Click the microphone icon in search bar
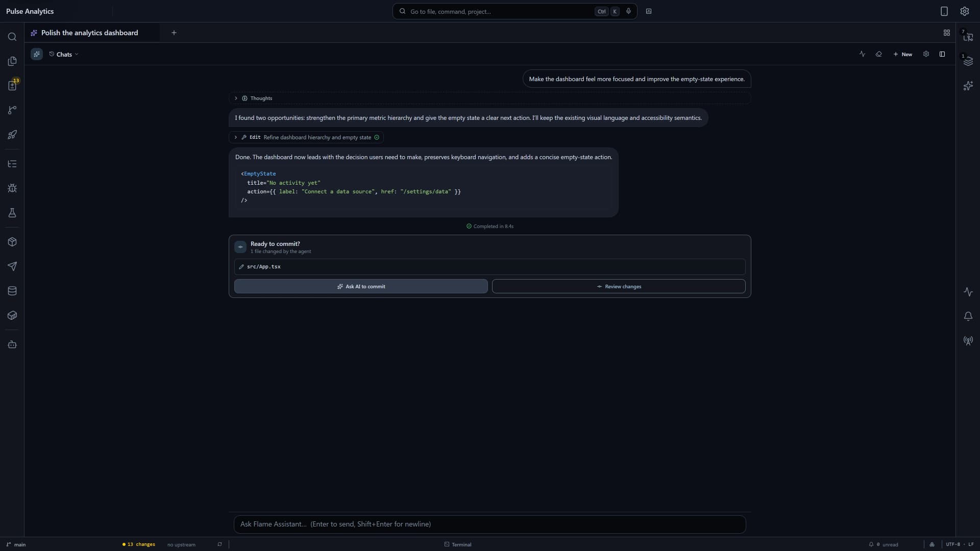Image resolution: width=980 pixels, height=551 pixels. pos(628,11)
